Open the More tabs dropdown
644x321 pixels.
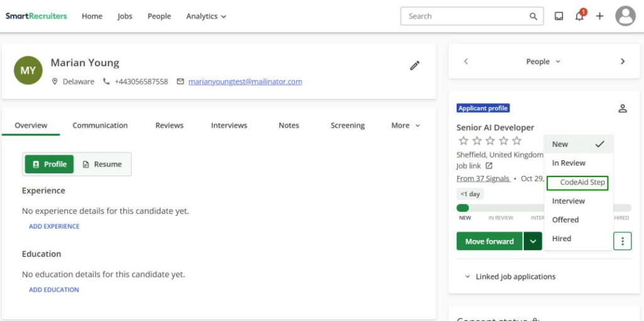click(x=405, y=126)
